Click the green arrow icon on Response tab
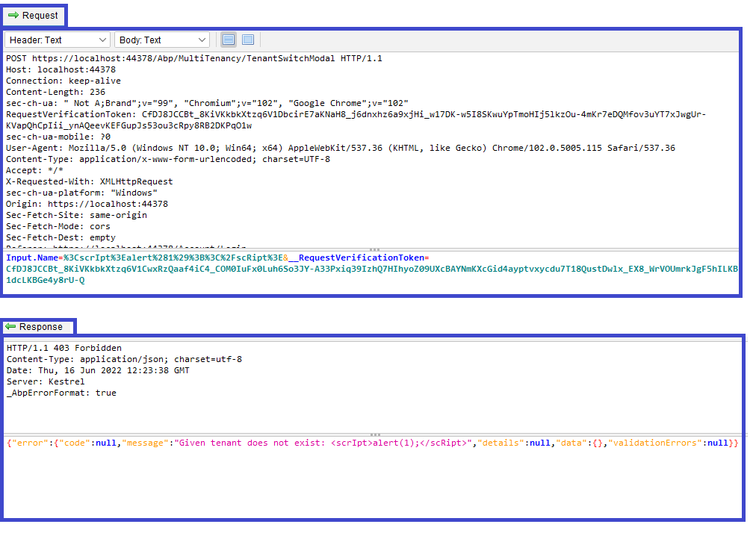 click(10, 327)
